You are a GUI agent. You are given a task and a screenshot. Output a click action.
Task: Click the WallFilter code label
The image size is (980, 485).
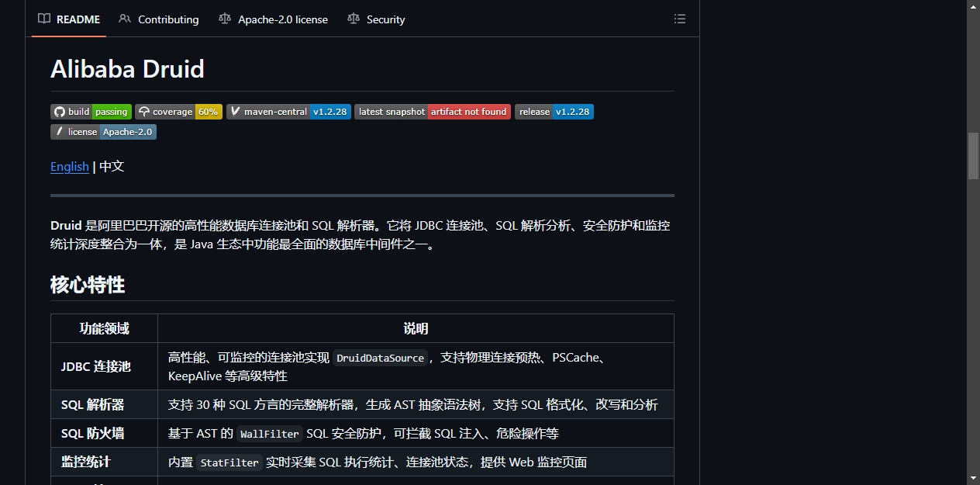pos(269,434)
